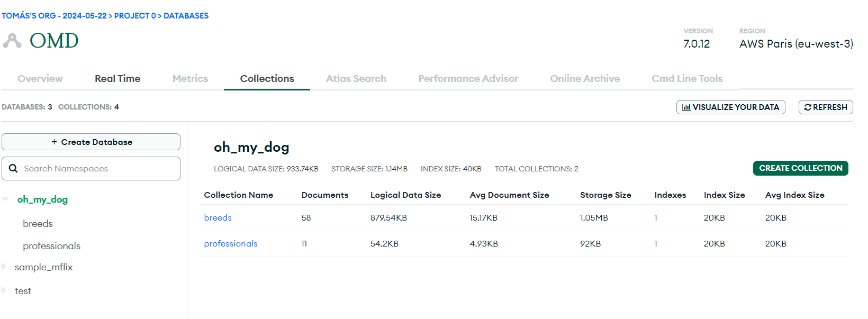Go to the Atlas Search tab

click(356, 78)
